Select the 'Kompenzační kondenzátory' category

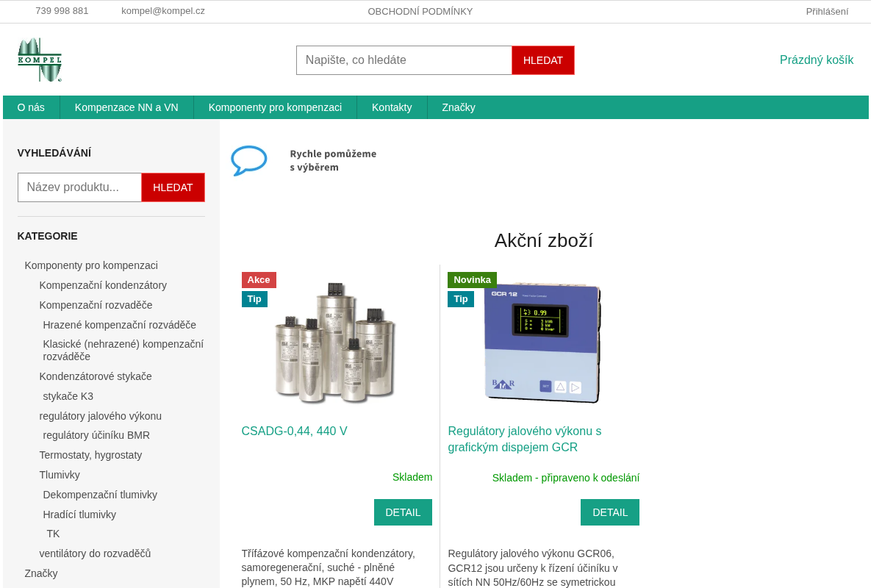[x=103, y=285]
